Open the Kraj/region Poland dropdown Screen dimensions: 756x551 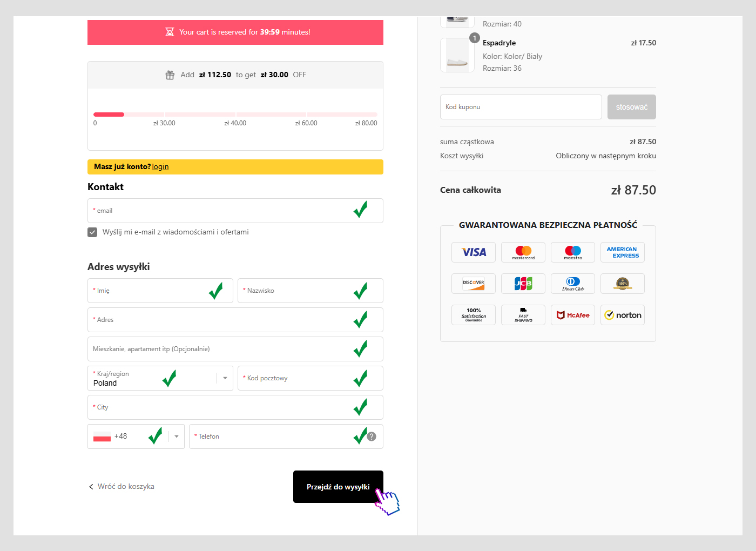click(x=225, y=378)
